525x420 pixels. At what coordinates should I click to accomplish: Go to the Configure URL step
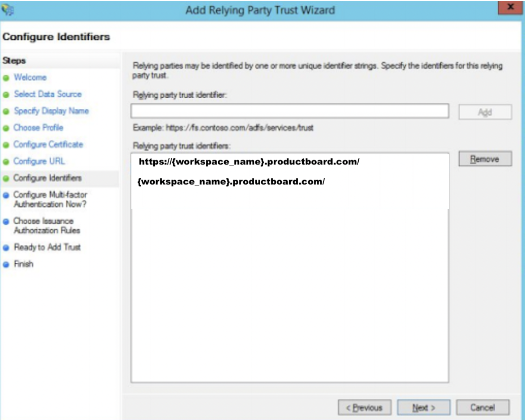(x=39, y=161)
